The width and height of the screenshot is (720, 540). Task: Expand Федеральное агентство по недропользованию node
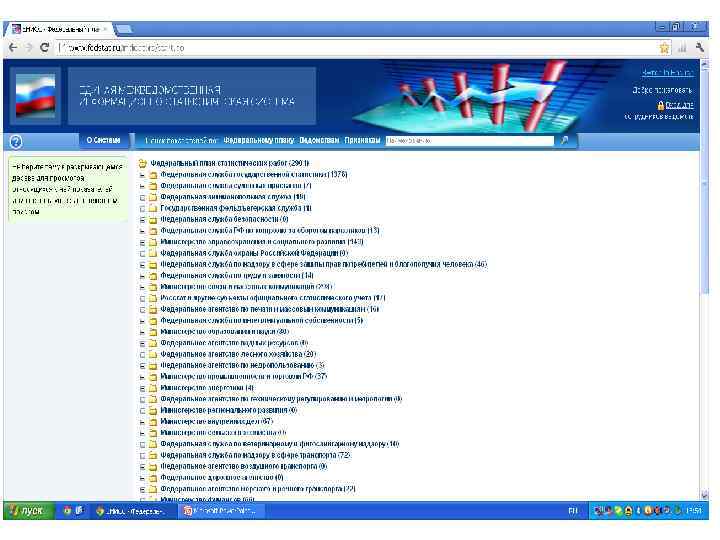pyautogui.click(x=142, y=366)
